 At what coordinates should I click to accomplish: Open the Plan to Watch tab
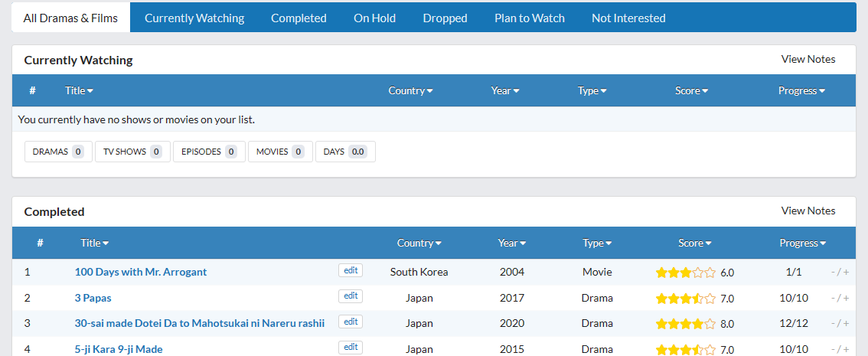[x=529, y=18]
